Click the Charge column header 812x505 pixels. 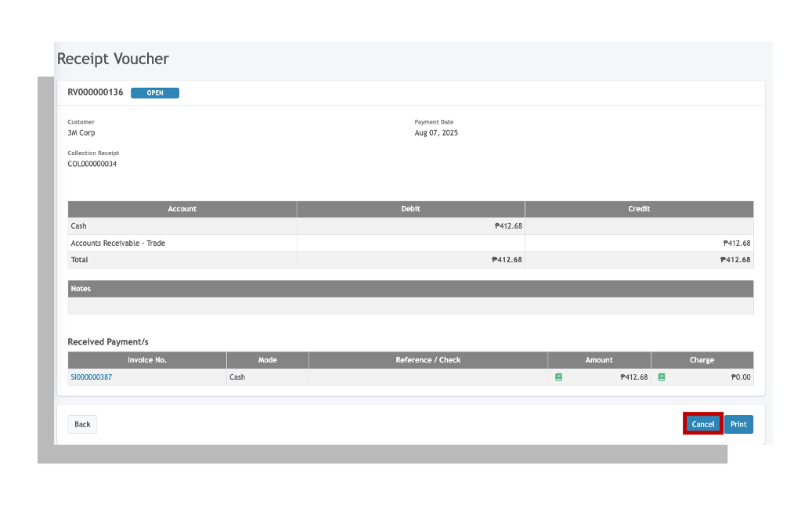pos(702,360)
